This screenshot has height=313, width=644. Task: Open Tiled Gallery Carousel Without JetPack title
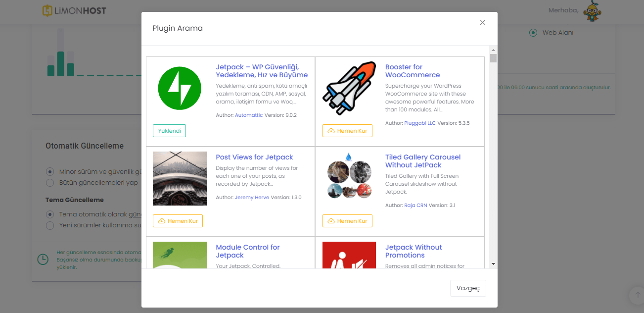423,161
